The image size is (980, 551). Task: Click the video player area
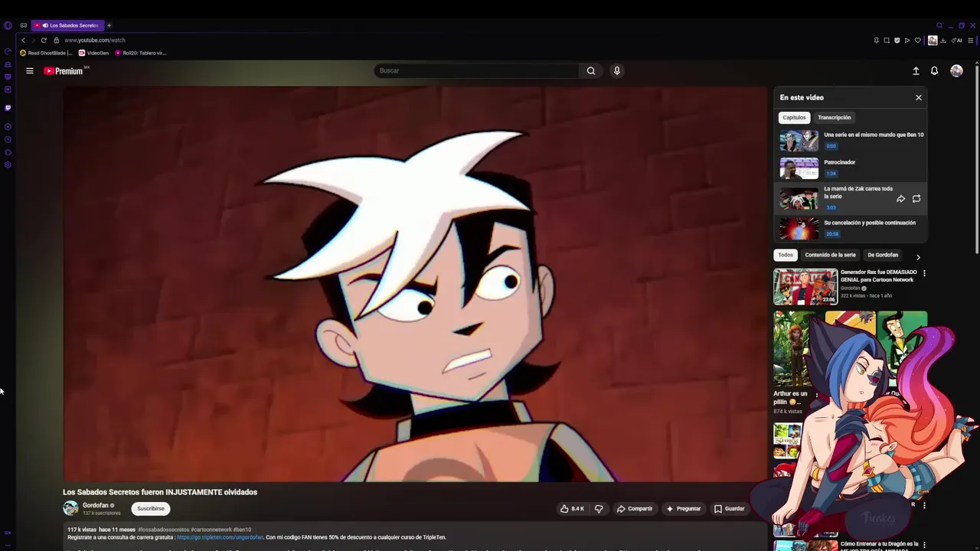pos(415,284)
